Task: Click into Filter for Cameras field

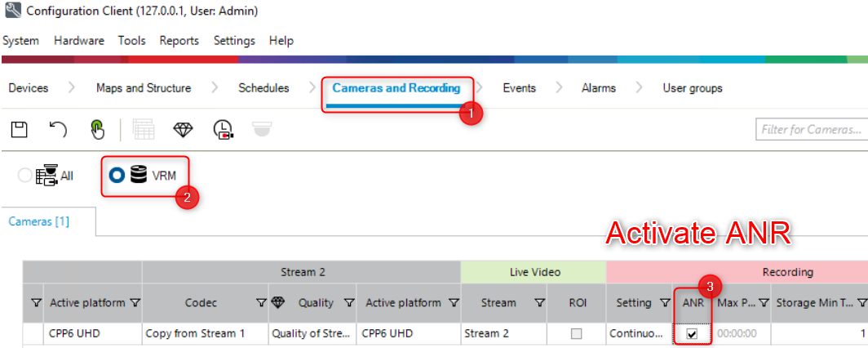Action: 812,130
